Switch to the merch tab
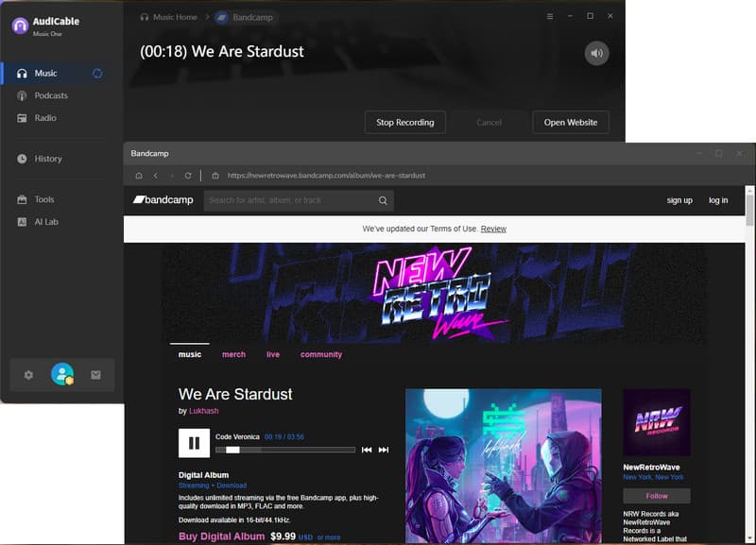756x545 pixels. coord(233,354)
